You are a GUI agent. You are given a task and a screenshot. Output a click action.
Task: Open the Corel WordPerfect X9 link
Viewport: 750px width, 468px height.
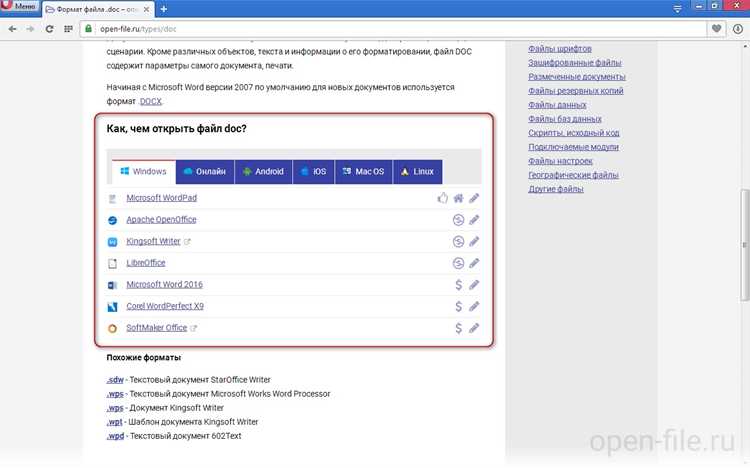point(165,306)
